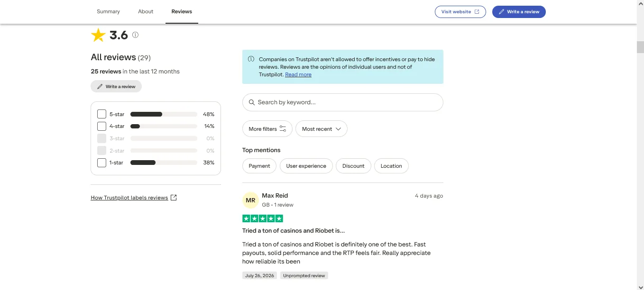Switch to the About tab
The height and width of the screenshot is (290, 644).
pos(146,11)
